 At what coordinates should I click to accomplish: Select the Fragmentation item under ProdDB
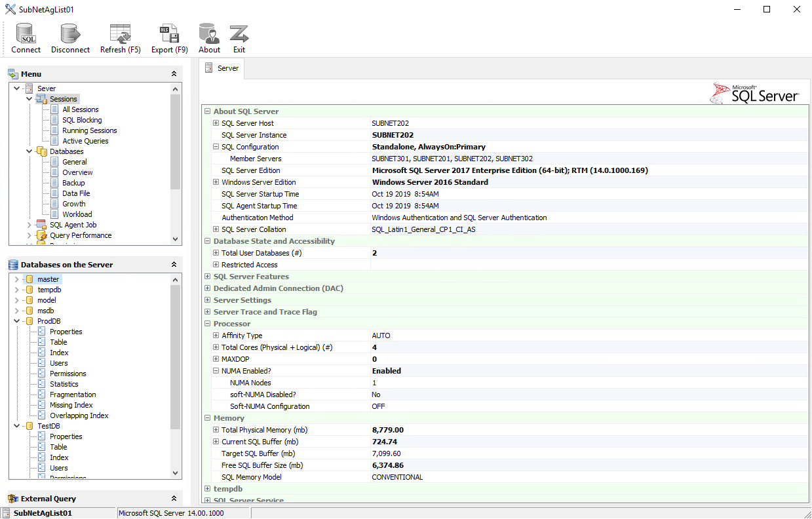click(73, 394)
